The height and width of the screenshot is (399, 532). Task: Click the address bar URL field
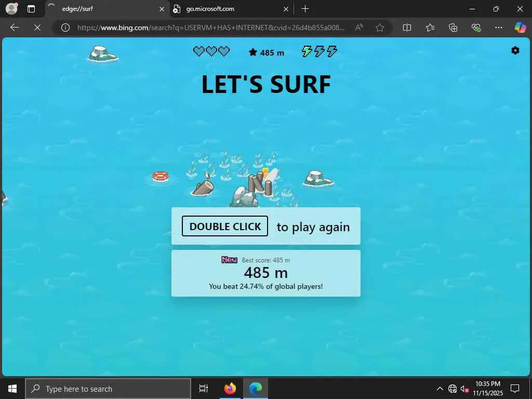point(211,28)
